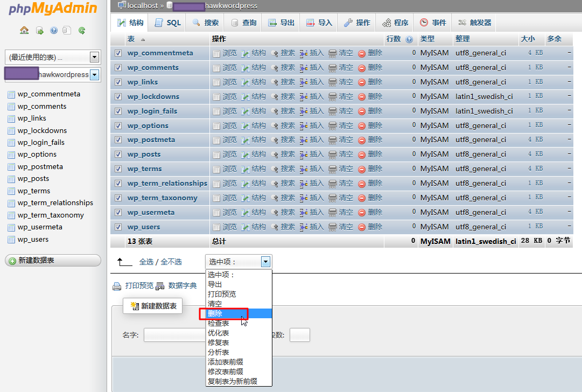
Task: Open the 打印预览 link
Action: click(x=139, y=285)
